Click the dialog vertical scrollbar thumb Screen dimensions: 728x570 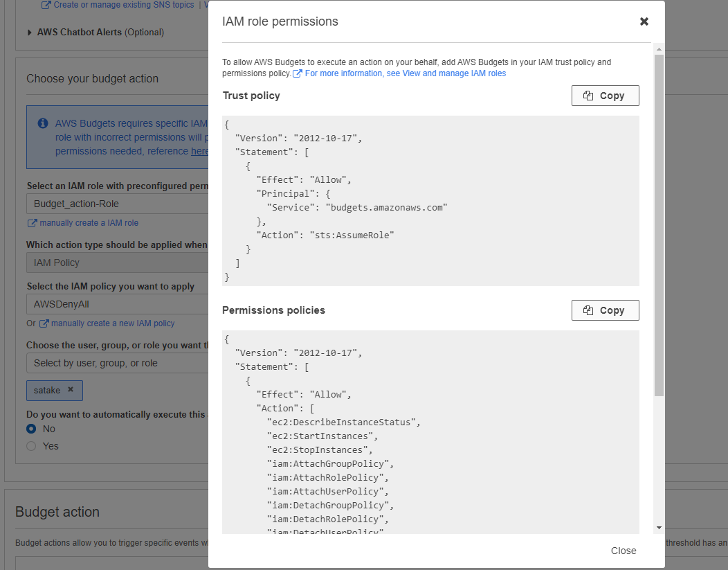click(x=659, y=225)
